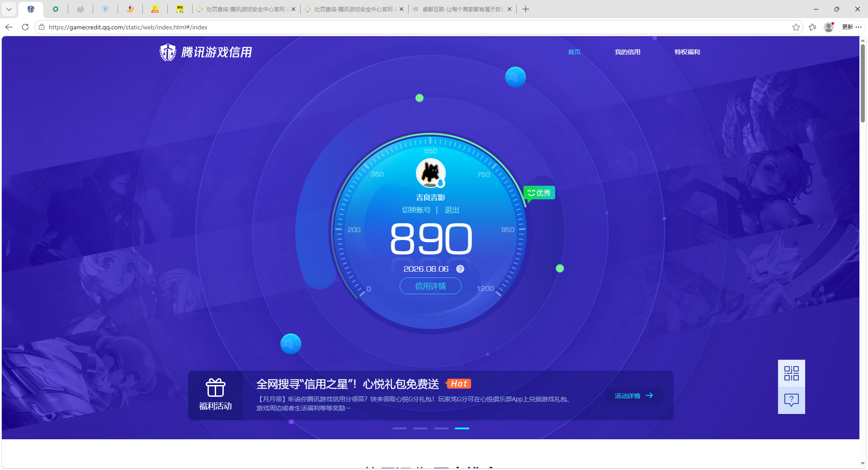Image resolution: width=868 pixels, height=470 pixels.
Task: Click the user avatar picture
Action: 430,173
